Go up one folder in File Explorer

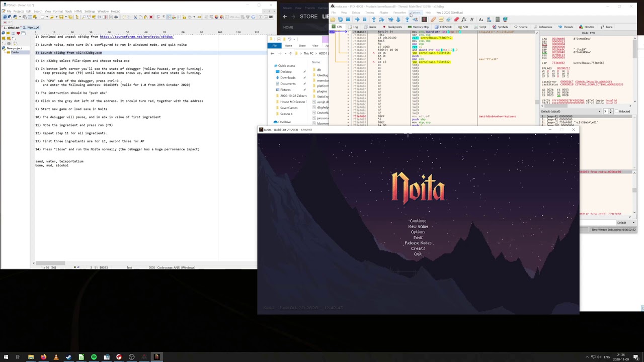pyautogui.click(x=291, y=53)
